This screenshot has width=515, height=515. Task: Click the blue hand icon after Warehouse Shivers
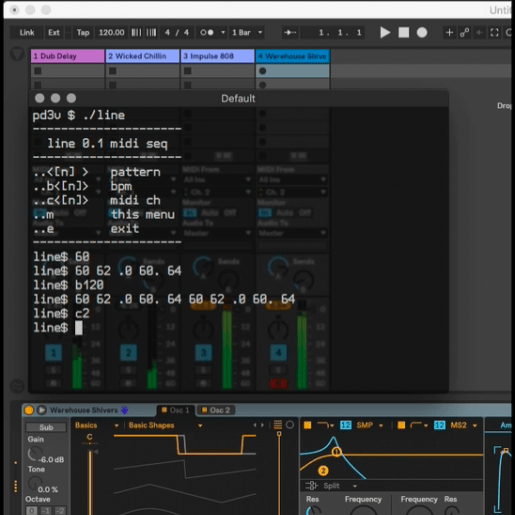click(124, 410)
